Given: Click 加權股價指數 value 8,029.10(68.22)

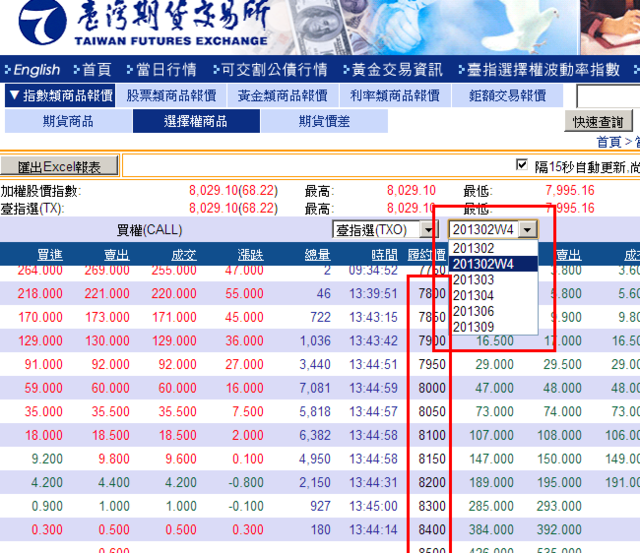Looking at the screenshot, I should (233, 191).
